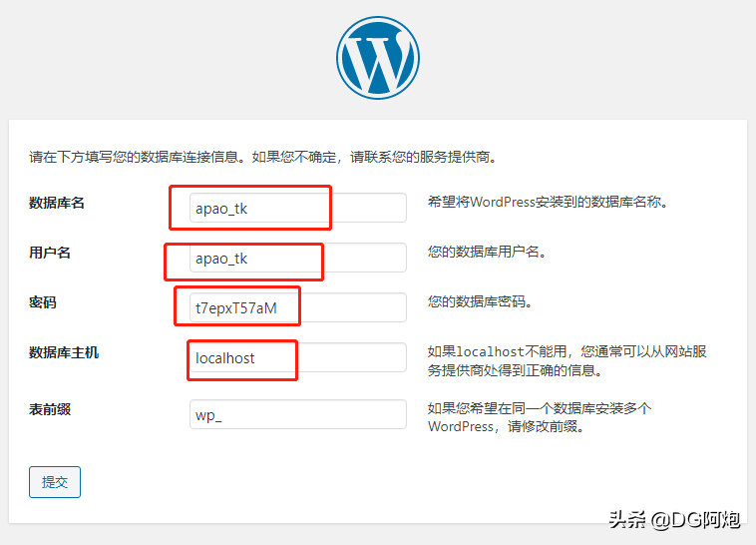
Task: Click into the database password field
Action: point(298,307)
